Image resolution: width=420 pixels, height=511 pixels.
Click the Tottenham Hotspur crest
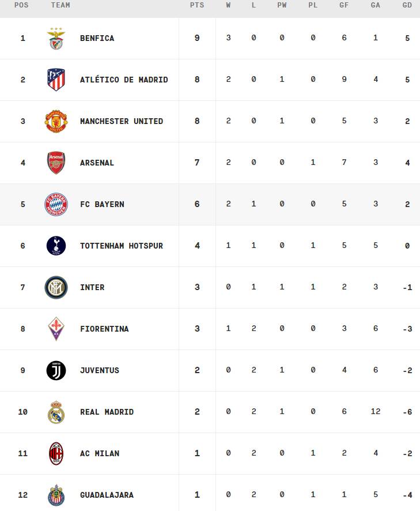(56, 246)
